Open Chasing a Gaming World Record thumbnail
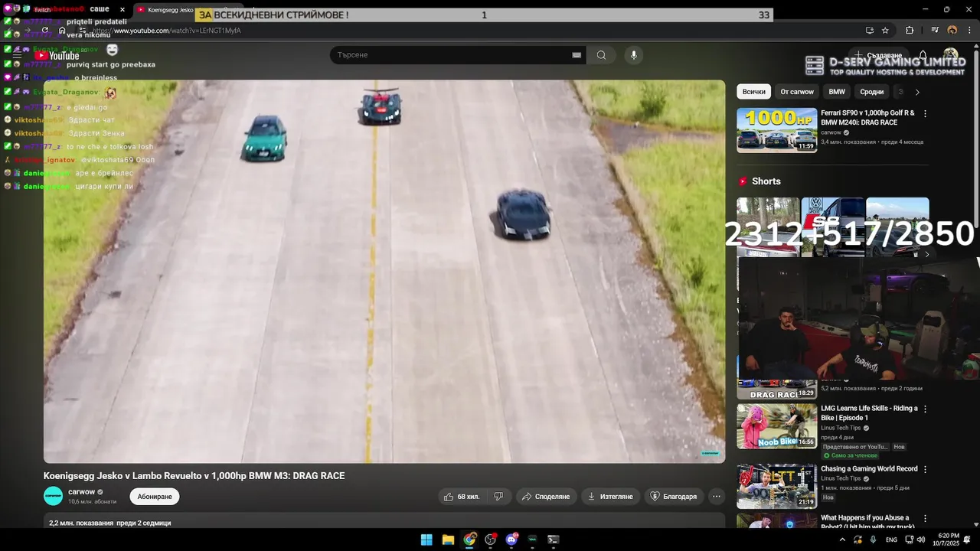This screenshot has width=980, height=551. [x=776, y=486]
